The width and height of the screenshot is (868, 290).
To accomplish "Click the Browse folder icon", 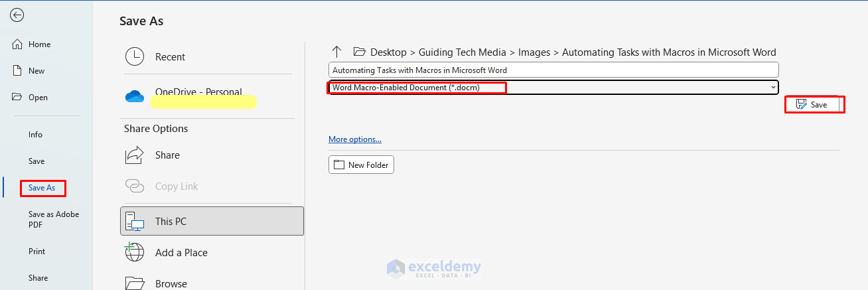I will pos(135,283).
